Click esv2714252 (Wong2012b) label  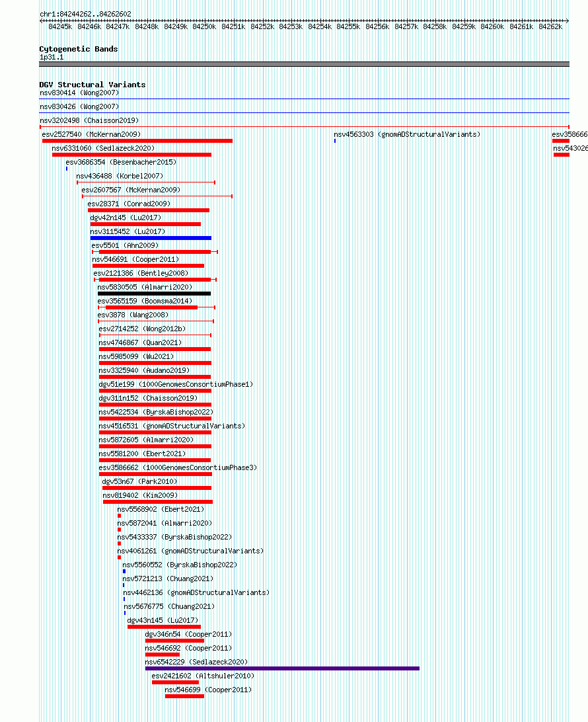coord(142,329)
